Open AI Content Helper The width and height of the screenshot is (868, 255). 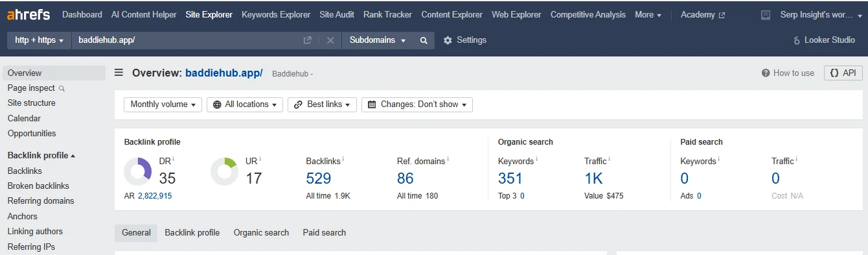point(144,14)
